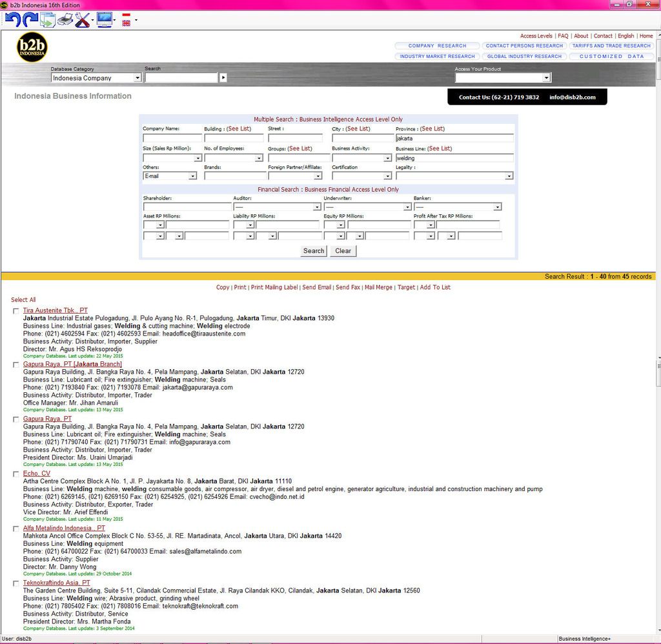
Task: Open the Business Activity dropdown
Action: [x=361, y=158]
